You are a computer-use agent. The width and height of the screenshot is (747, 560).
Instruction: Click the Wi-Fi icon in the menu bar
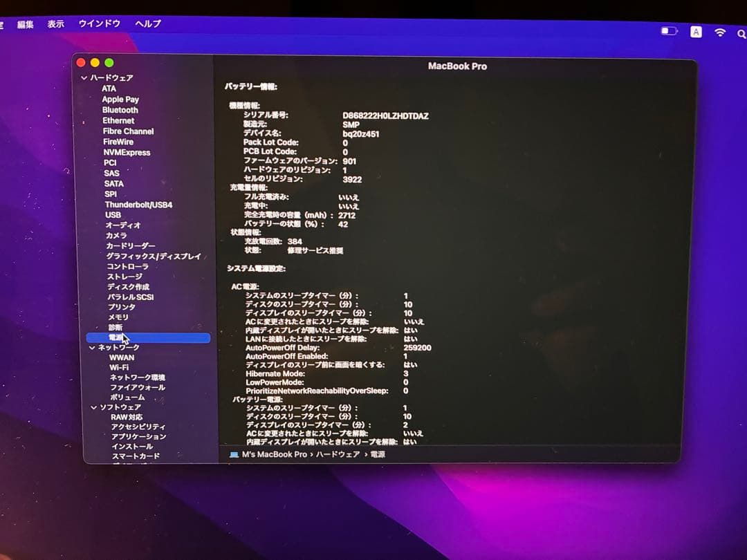[720, 30]
